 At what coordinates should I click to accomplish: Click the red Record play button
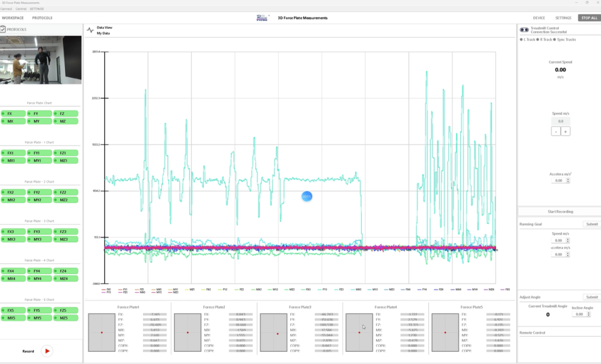[x=47, y=351]
